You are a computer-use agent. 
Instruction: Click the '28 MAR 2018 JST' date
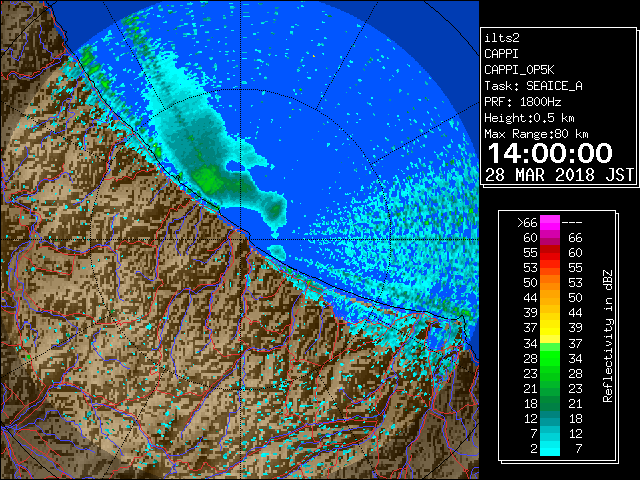coord(559,175)
